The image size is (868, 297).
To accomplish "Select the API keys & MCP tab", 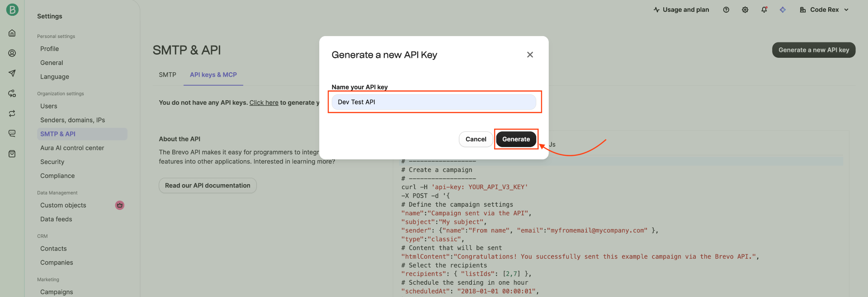I will click(213, 75).
